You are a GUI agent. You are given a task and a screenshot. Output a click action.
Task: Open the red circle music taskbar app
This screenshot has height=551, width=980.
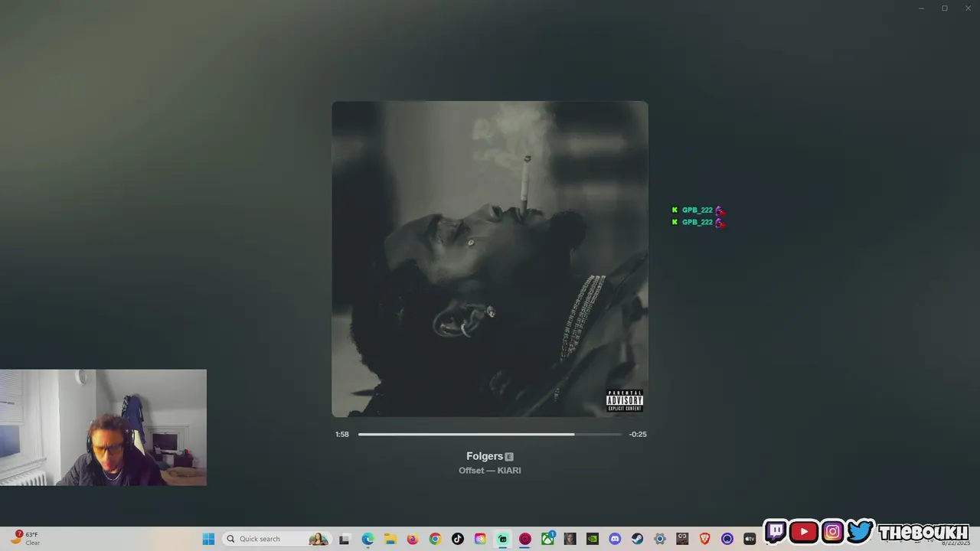(525, 539)
